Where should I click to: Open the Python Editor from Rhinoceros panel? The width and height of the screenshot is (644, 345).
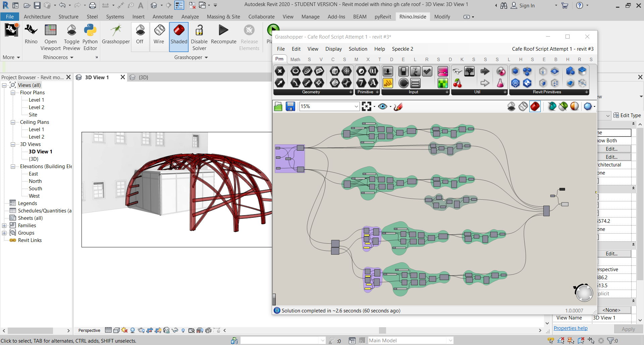[x=90, y=36]
